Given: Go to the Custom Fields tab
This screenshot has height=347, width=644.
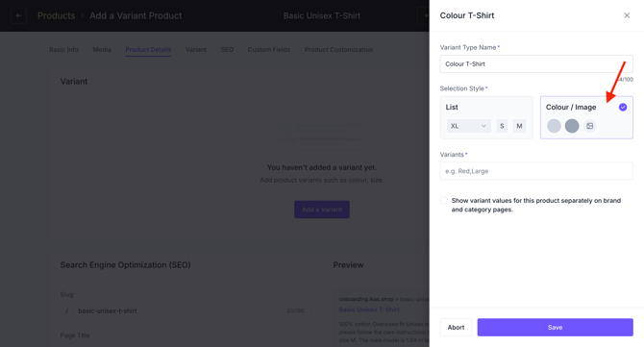Looking at the screenshot, I should point(269,50).
